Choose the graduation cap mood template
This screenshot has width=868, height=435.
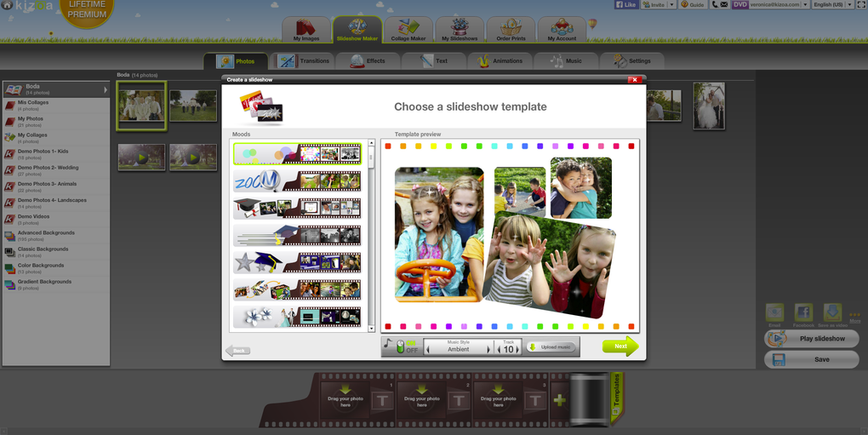point(297,208)
